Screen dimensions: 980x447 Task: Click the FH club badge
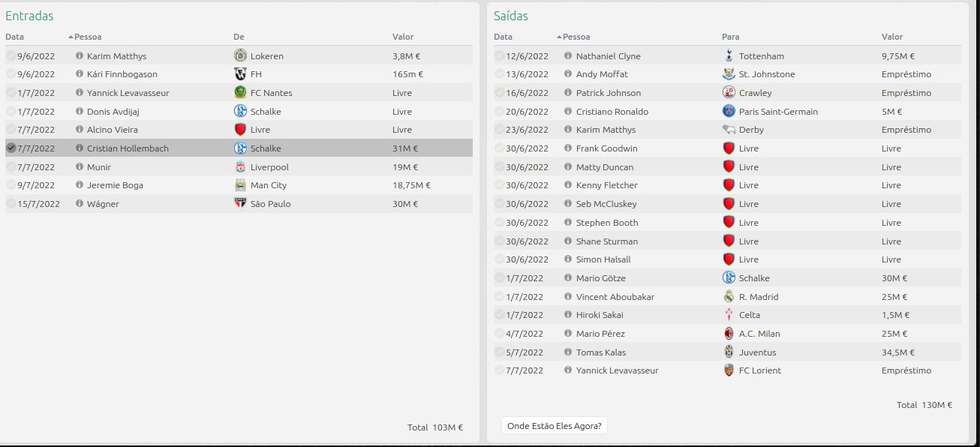[x=240, y=74]
